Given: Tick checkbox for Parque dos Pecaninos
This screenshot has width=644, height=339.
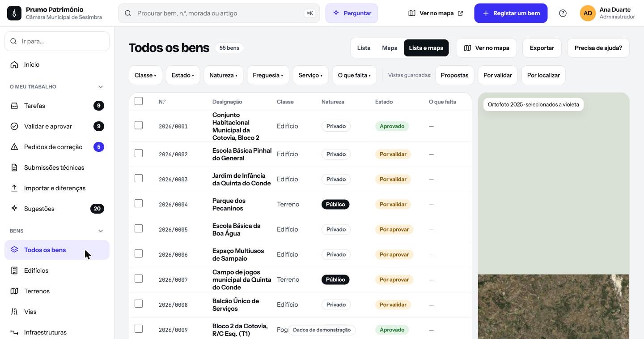Looking at the screenshot, I should click(x=139, y=203).
